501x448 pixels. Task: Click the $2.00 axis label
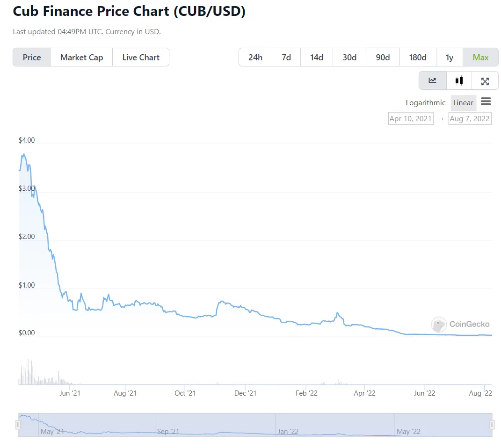point(27,236)
